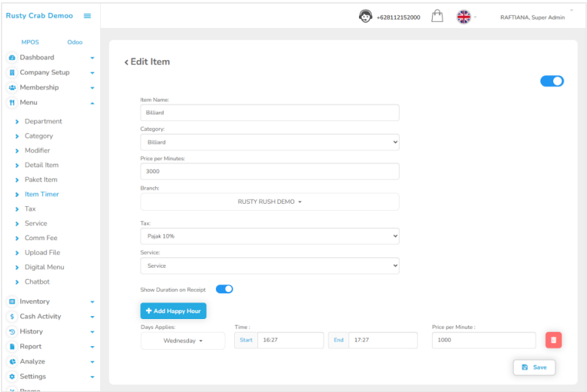Open the Category dropdown showing Billiard

click(x=269, y=142)
